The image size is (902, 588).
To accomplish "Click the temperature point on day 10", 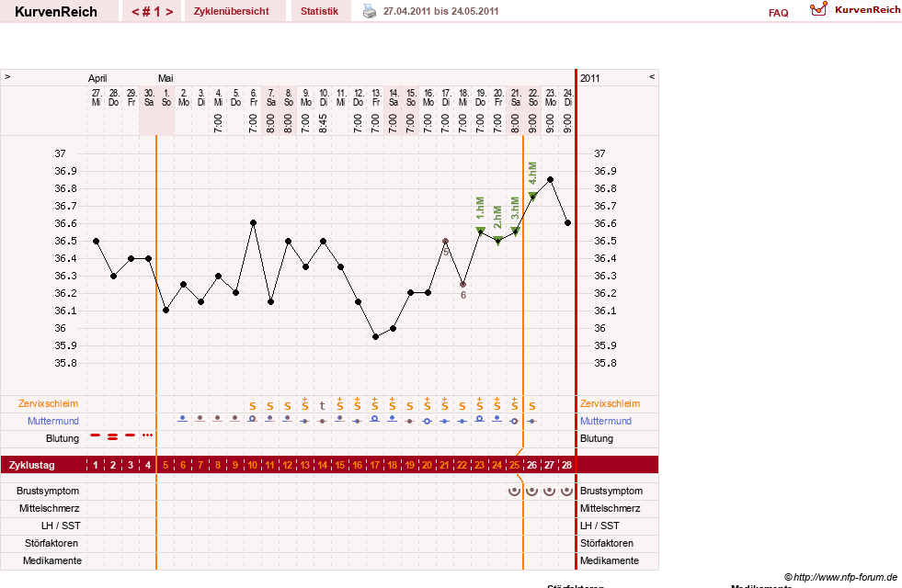I will click(253, 222).
